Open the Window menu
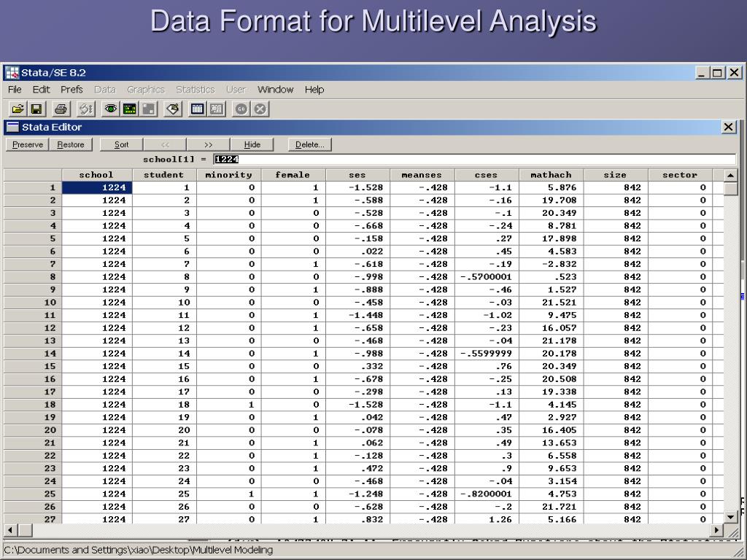The height and width of the screenshot is (560, 747). tap(275, 90)
